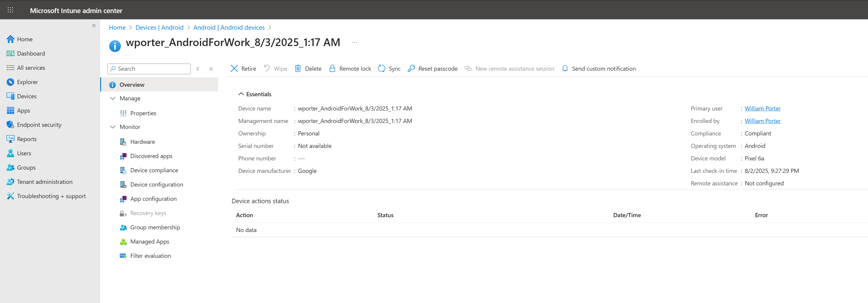868x303 pixels.
Task: Click the Retire X icon
Action: (x=234, y=68)
